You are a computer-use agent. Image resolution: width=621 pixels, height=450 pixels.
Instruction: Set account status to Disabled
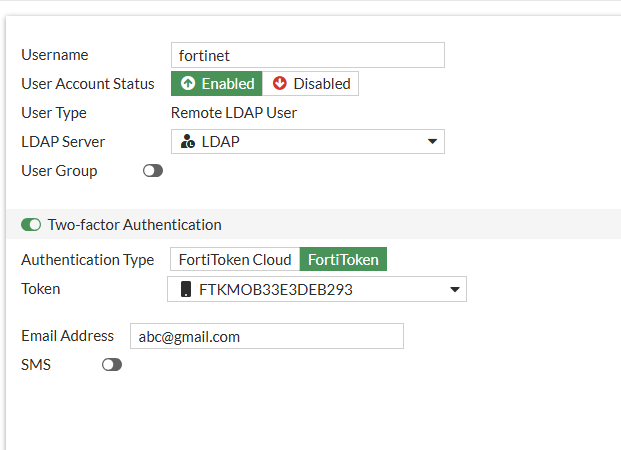tap(310, 84)
